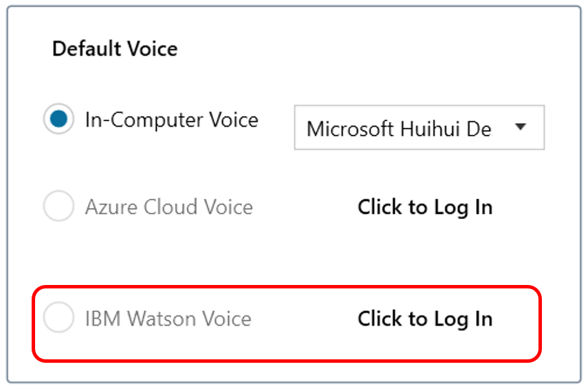
Task: Click the 'Microsoft Huihui De' combo box text
Action: [x=399, y=129]
